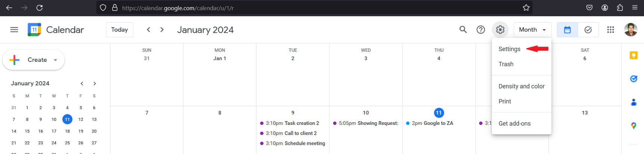Open Google Maps side panel icon
Screen dimensions: 644x154
pos(634,126)
